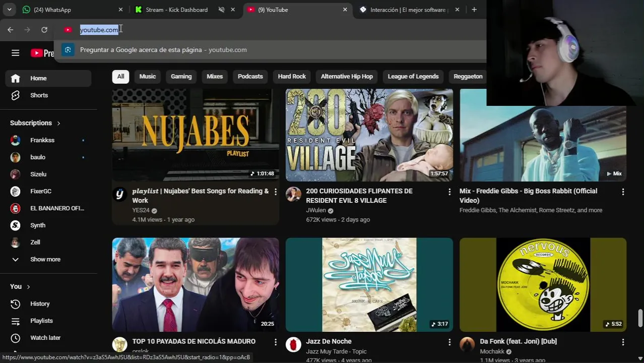Open more options for Freddie Gibbs mix
The width and height of the screenshot is (644, 363).
(623, 192)
